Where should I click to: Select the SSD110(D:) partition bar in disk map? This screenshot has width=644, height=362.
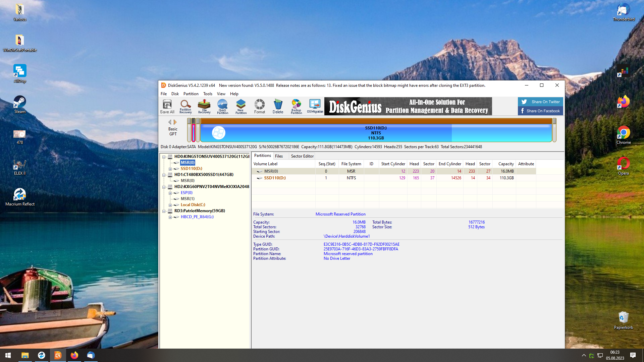[376, 133]
